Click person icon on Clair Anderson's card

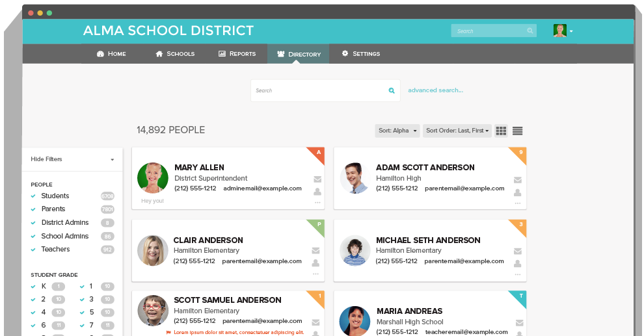tap(316, 263)
